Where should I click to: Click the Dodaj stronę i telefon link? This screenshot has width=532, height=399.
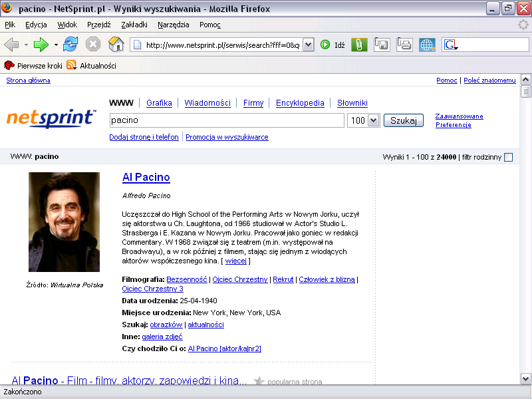tap(144, 137)
